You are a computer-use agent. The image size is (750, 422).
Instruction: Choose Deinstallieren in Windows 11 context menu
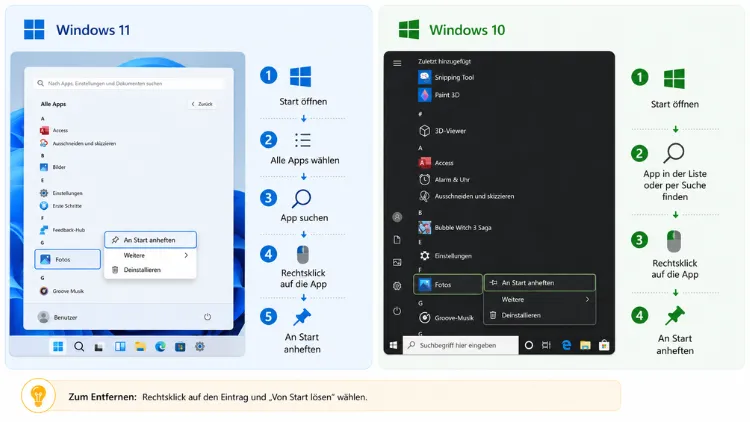[x=150, y=270]
